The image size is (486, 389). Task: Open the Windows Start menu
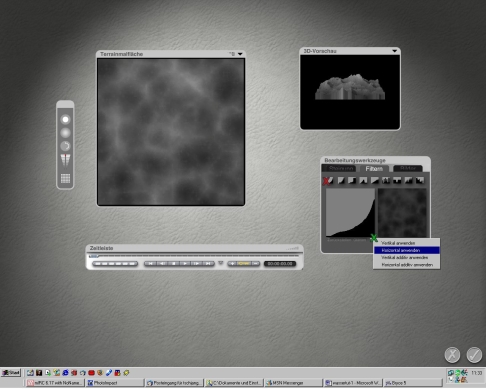pyautogui.click(x=11, y=372)
